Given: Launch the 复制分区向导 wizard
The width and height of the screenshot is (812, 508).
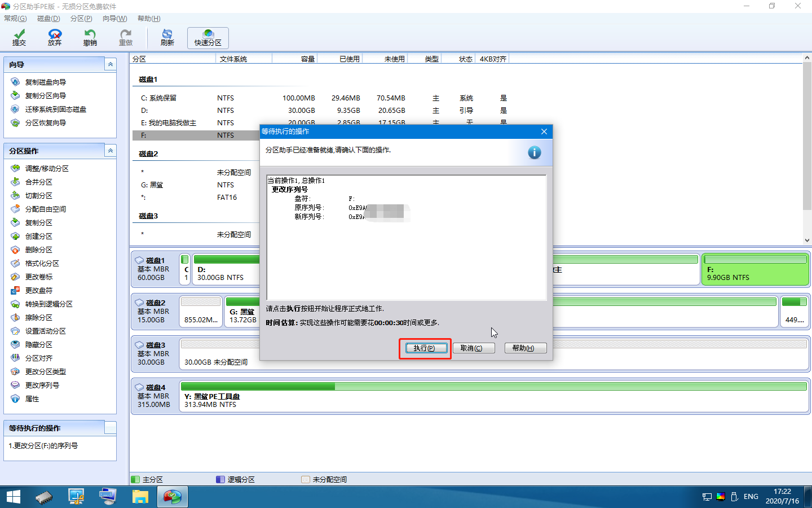Looking at the screenshot, I should (46, 96).
